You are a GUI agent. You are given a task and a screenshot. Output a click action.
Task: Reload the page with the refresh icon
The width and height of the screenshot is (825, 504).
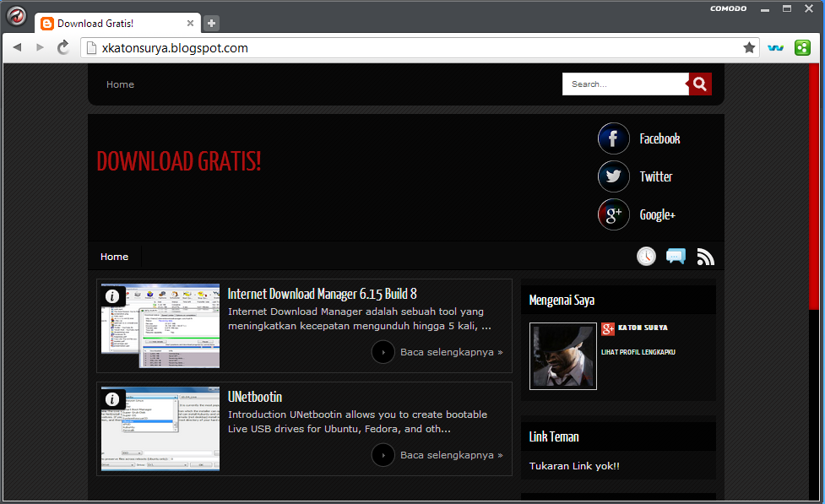tap(63, 47)
